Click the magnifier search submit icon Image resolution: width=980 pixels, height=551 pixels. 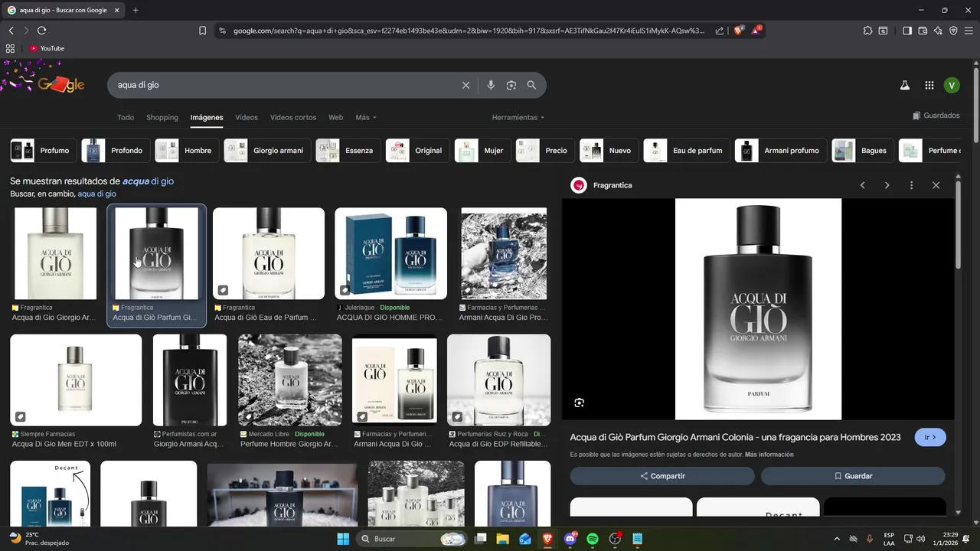point(531,85)
